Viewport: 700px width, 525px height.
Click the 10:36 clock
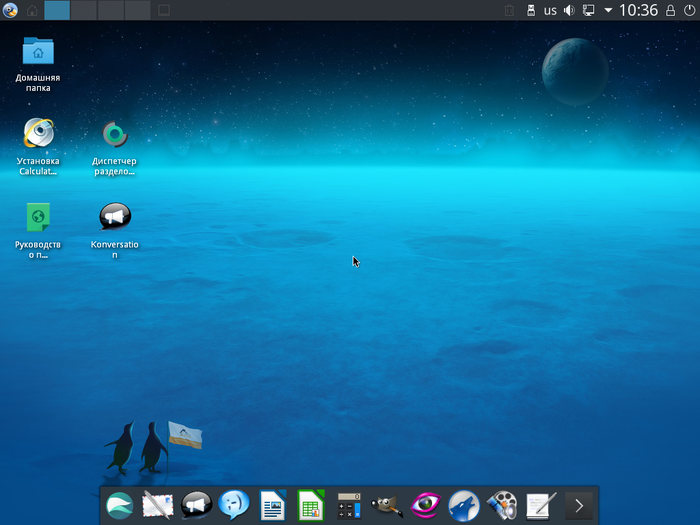point(638,10)
